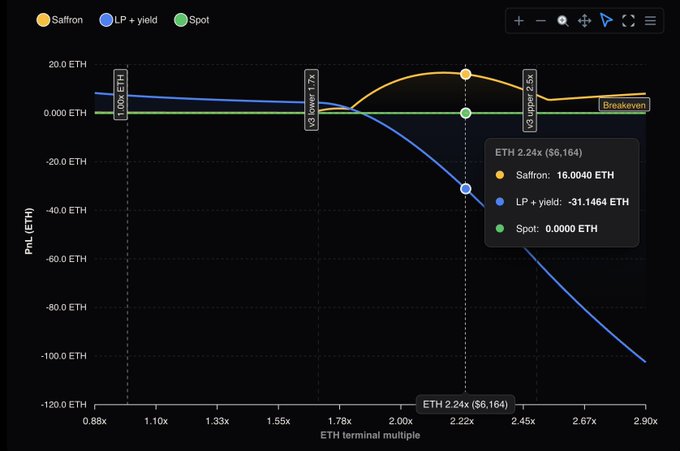
Task: Click the 0.000 ETH y-axis label
Action: click(x=65, y=113)
